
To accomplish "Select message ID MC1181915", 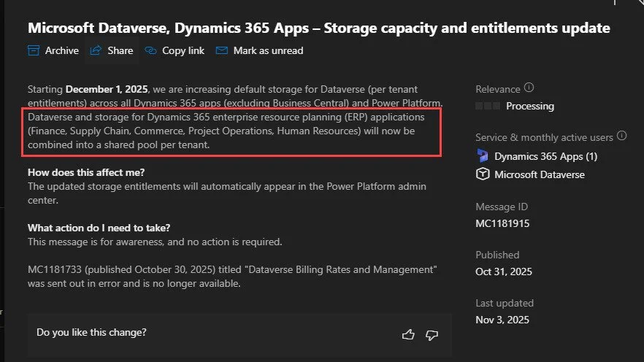I will tap(502, 223).
